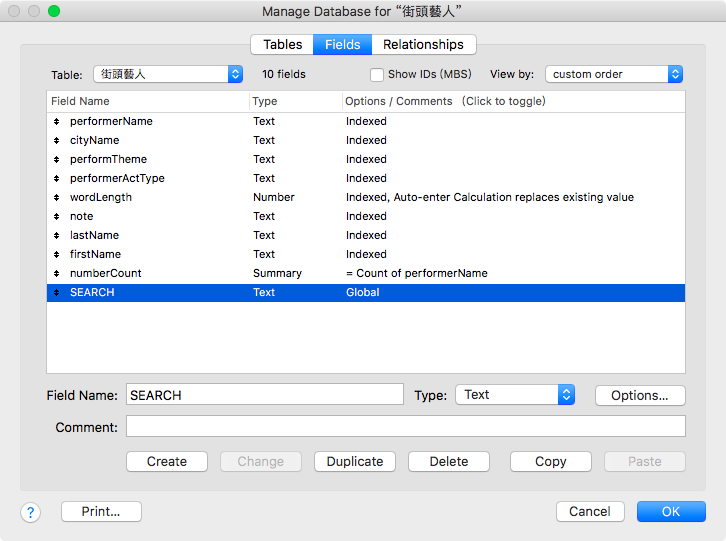Switch to the Tables tab
This screenshot has height=541, width=726.
(282, 44)
